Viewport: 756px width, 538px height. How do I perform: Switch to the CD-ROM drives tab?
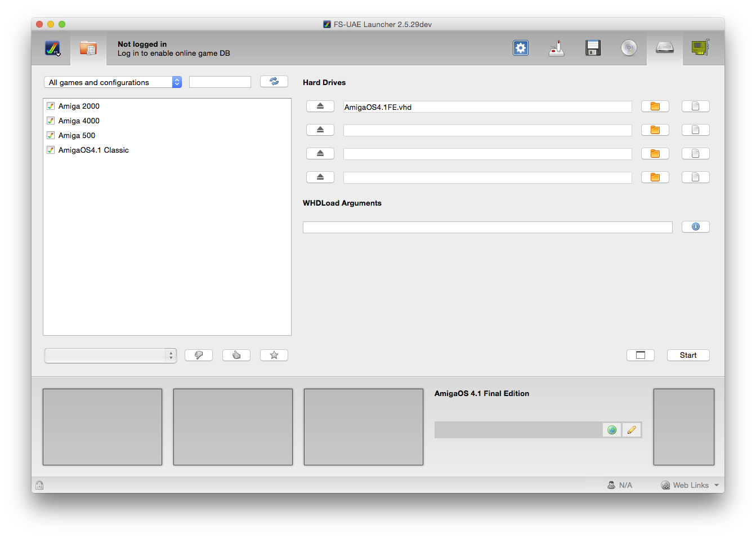(629, 48)
